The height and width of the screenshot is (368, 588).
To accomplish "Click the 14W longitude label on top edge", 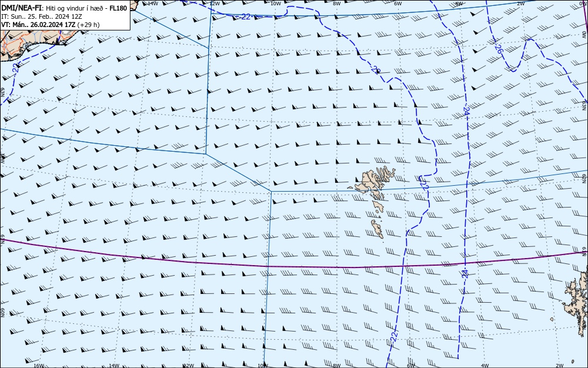I will 153,4.
